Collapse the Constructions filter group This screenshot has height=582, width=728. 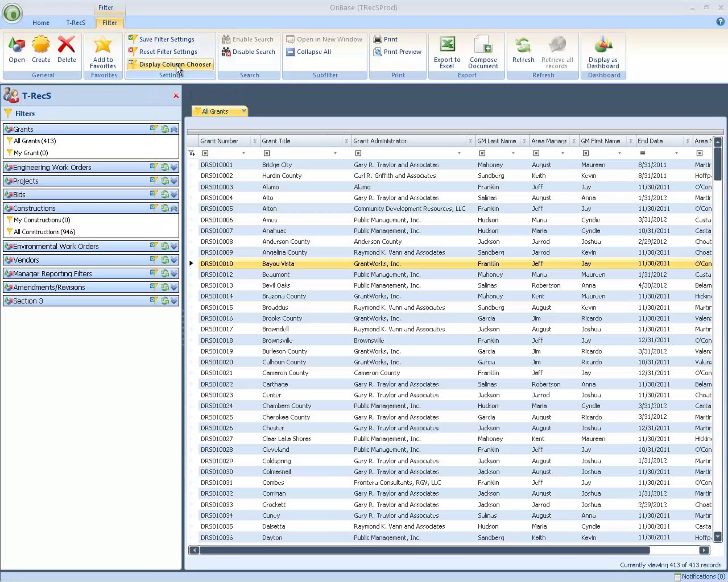[174, 208]
